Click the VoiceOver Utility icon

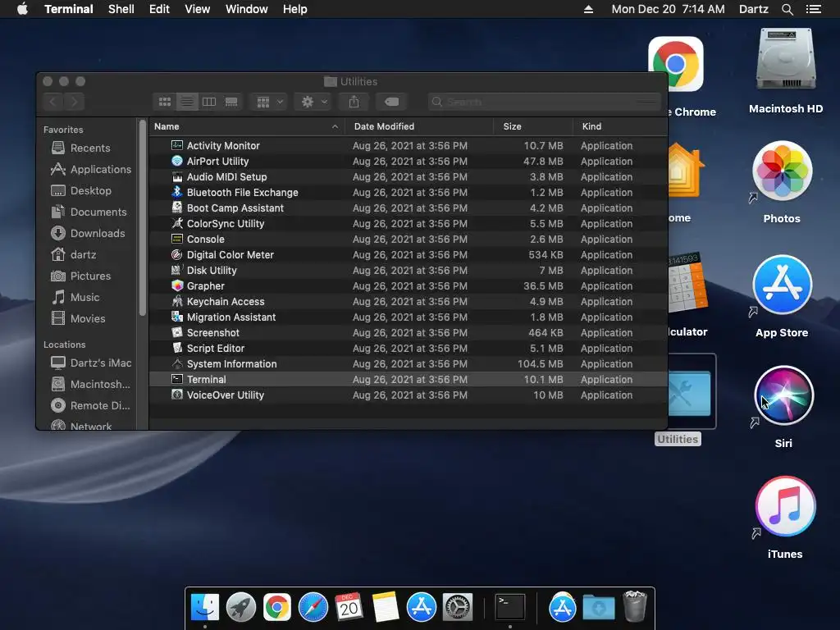pyautogui.click(x=177, y=395)
